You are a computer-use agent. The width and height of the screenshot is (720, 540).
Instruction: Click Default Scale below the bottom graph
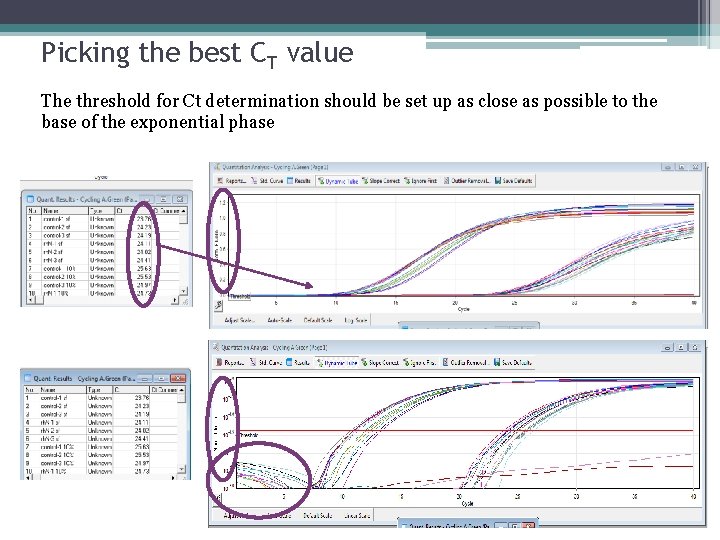tap(318, 515)
